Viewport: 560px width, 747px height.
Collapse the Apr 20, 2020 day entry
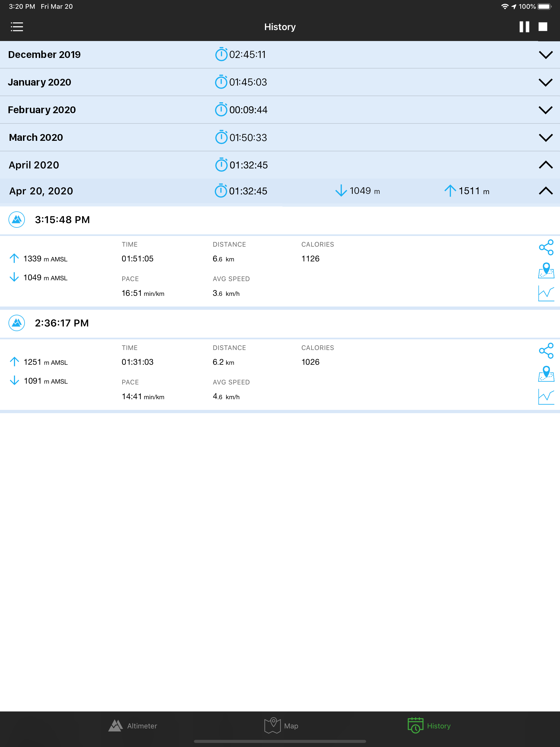(545, 191)
